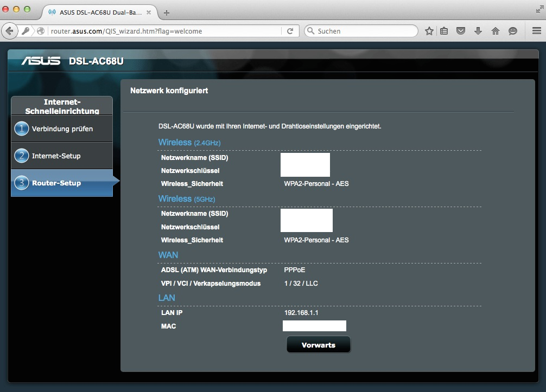Click the Wireless (5GHz) heading
Image resolution: width=546 pixels, height=392 pixels.
187,198
